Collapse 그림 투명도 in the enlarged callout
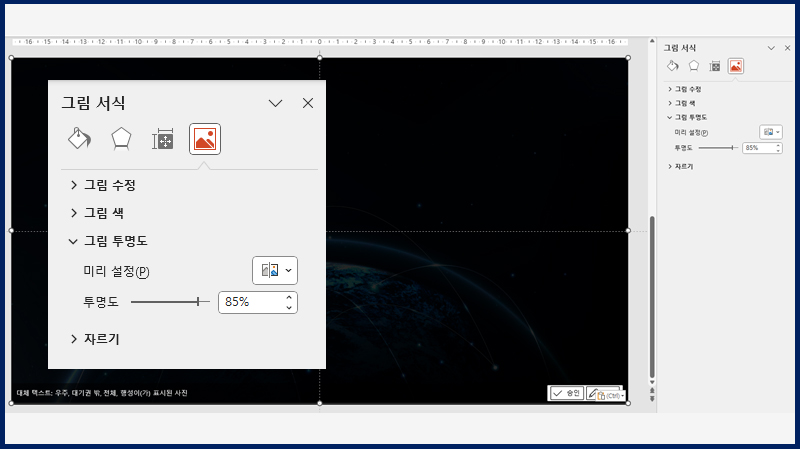800x449 pixels. click(x=108, y=241)
